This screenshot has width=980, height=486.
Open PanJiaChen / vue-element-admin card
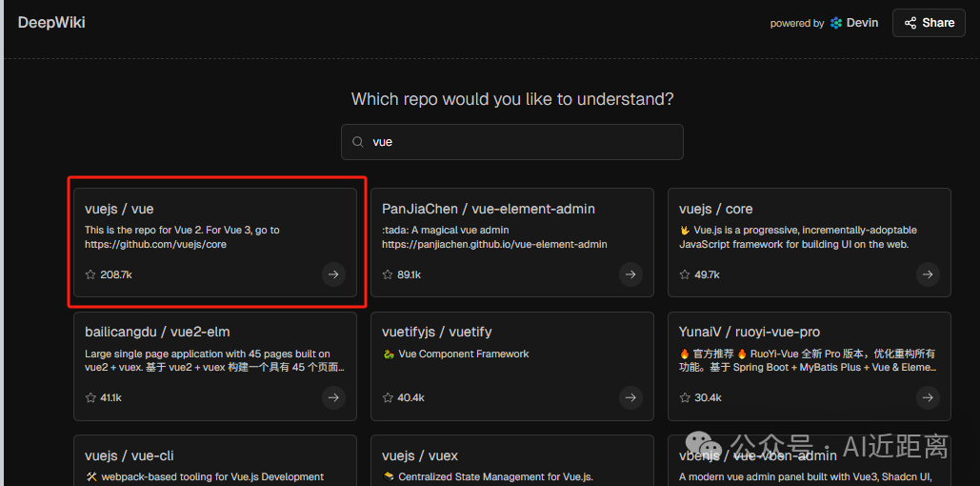(x=511, y=242)
